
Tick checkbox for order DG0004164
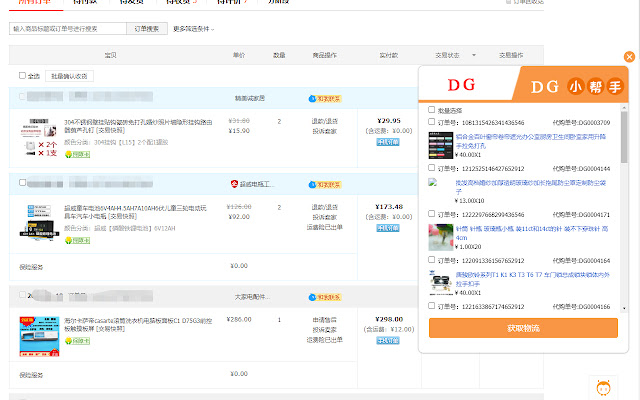tap(431, 260)
